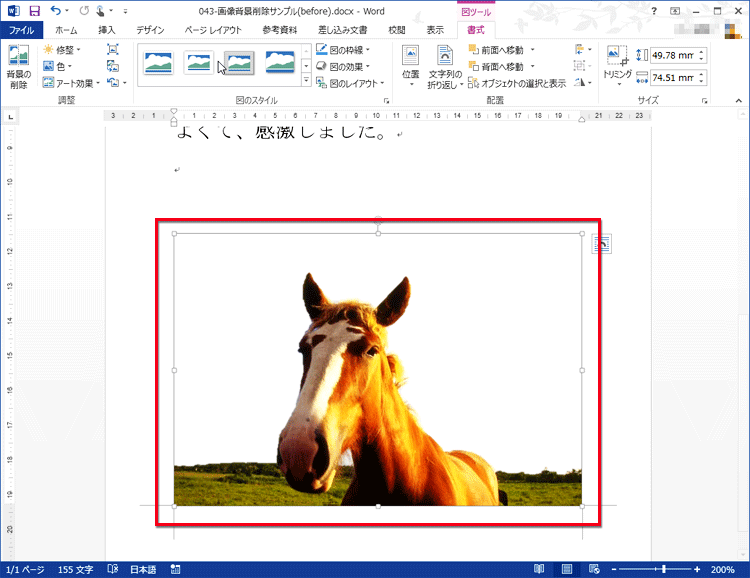Collapse the ribbon with the caret icon

739,100
